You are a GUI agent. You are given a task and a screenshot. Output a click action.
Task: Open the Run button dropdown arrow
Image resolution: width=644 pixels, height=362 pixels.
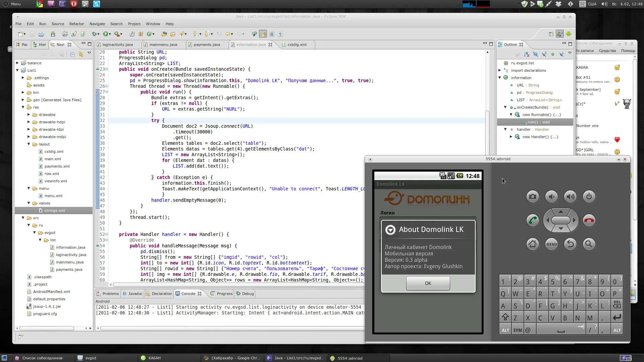click(110, 34)
